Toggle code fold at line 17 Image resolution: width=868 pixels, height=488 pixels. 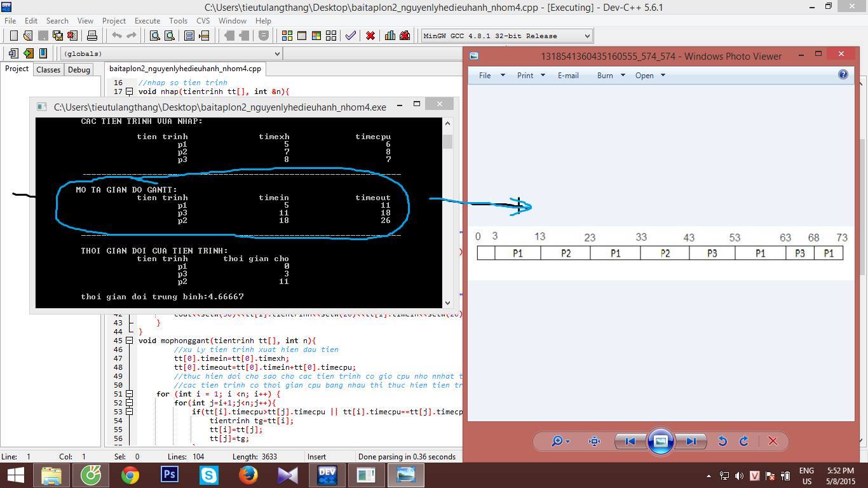click(129, 91)
